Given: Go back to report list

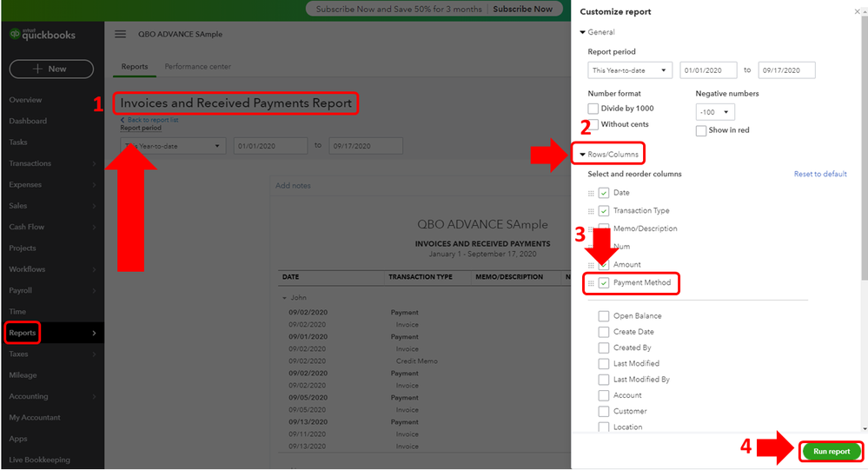Looking at the screenshot, I should (x=149, y=120).
